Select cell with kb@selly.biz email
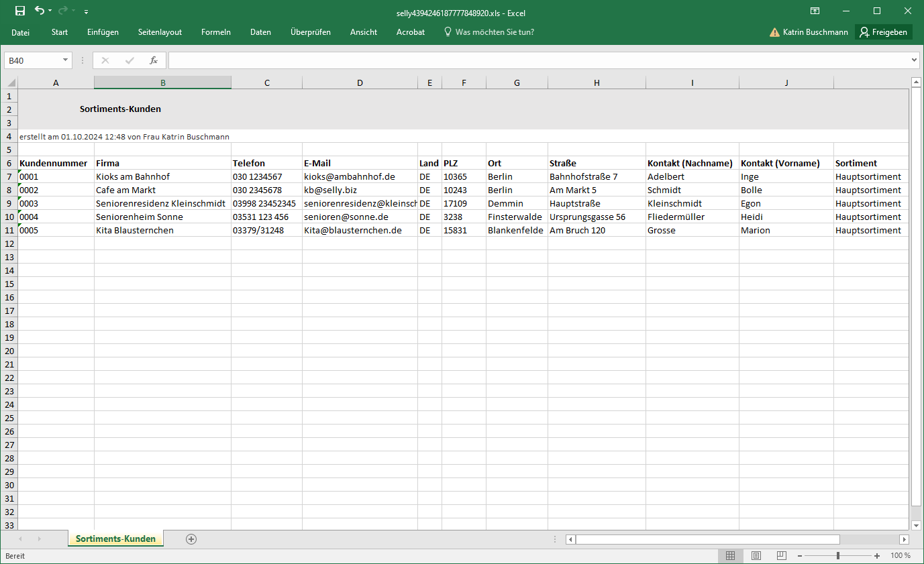 [x=360, y=190]
